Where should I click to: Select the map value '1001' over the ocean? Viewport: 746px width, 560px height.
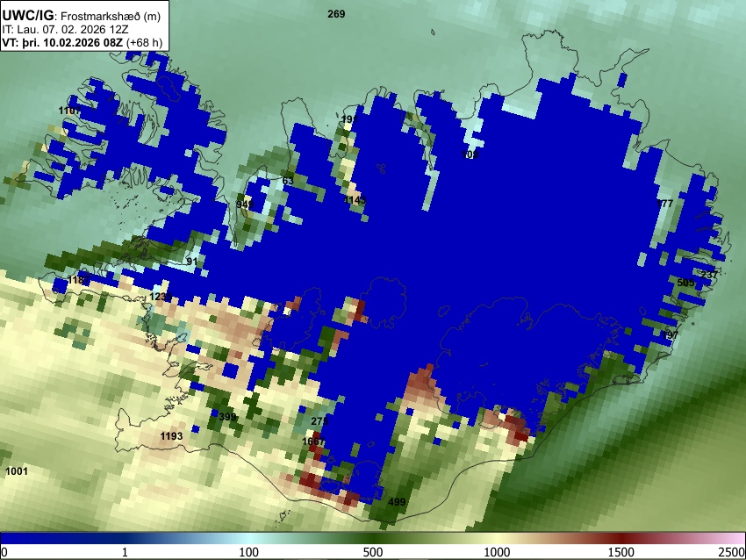(17, 471)
